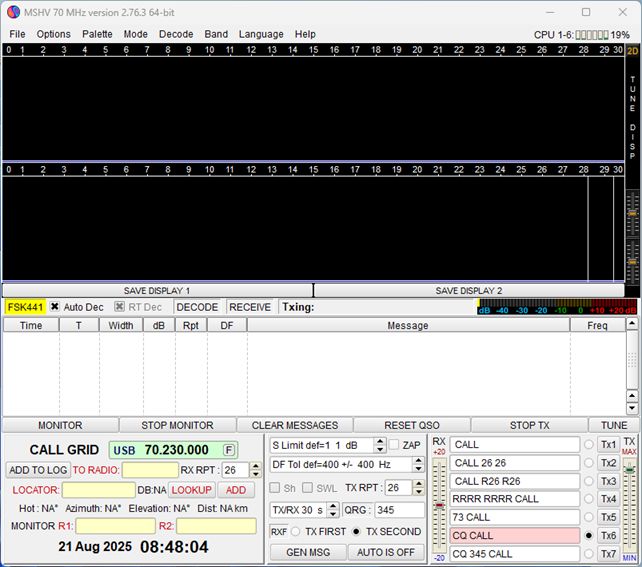
Task: Open the Band menu
Action: click(x=216, y=34)
